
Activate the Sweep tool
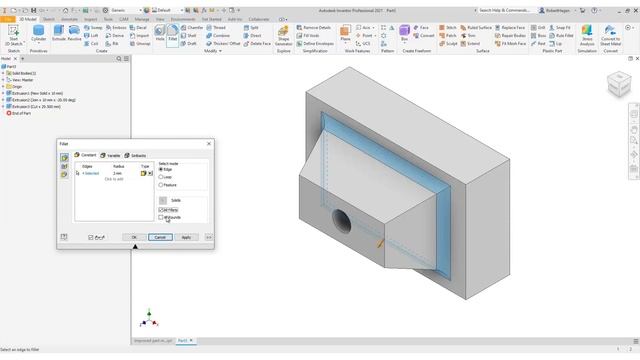point(93,27)
